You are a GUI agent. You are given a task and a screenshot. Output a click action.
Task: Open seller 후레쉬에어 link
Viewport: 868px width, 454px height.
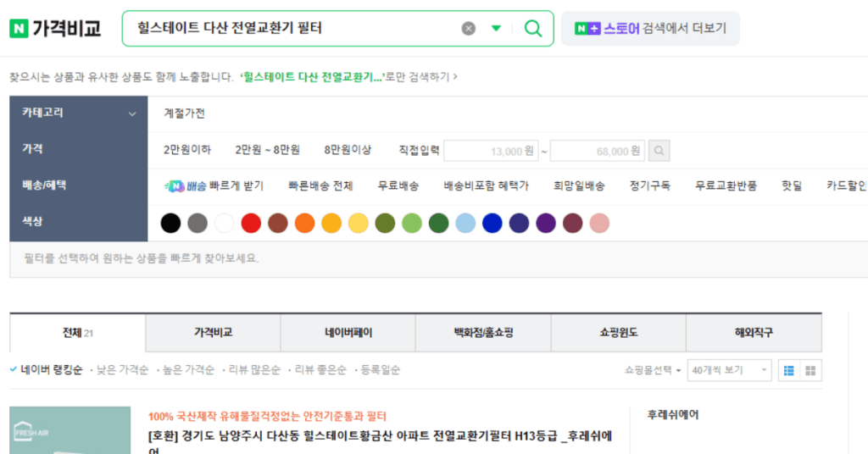(672, 415)
